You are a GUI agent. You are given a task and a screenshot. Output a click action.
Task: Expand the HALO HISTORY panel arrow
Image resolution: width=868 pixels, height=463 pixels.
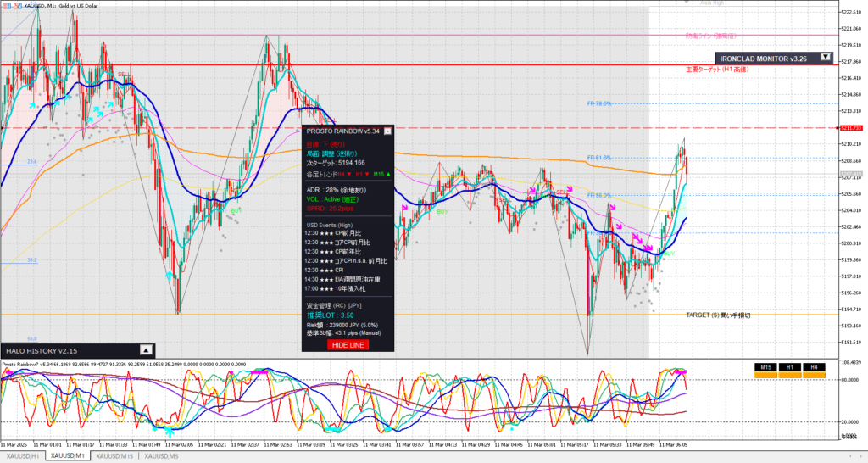click(x=145, y=349)
